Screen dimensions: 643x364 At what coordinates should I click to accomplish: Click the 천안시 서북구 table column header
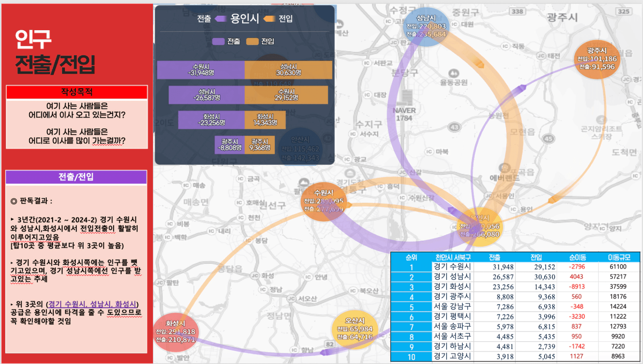point(453,257)
